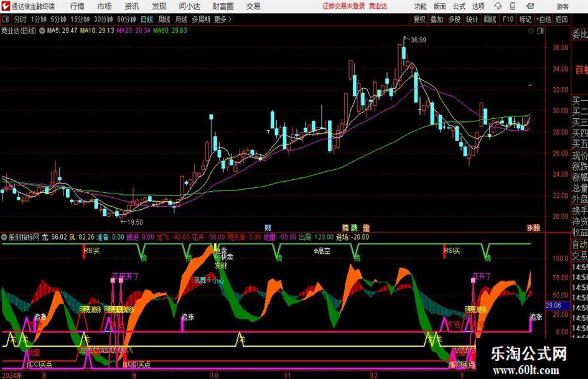This screenshot has width=588, height=379.
Task: Open the 市场 menu
Action: point(105,6)
